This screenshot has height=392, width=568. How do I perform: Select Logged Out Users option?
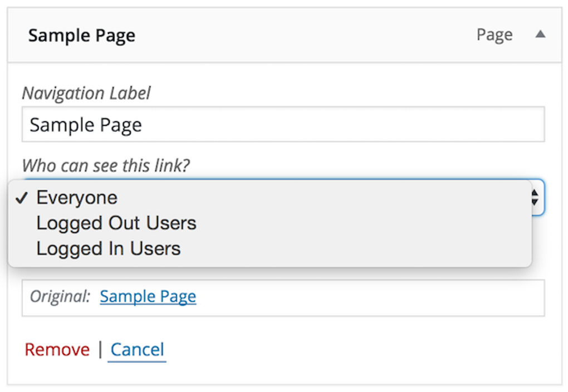[x=116, y=223]
